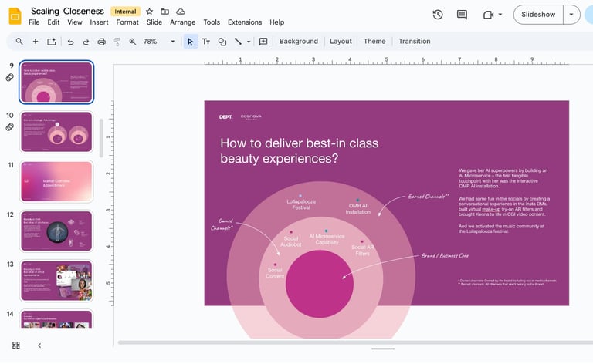593x364 pixels.
Task: Print the presentation
Action: [x=101, y=42]
